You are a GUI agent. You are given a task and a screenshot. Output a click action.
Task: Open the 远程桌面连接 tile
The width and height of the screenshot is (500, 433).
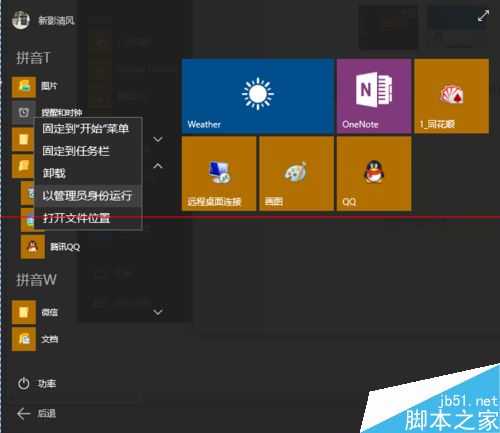click(x=219, y=173)
